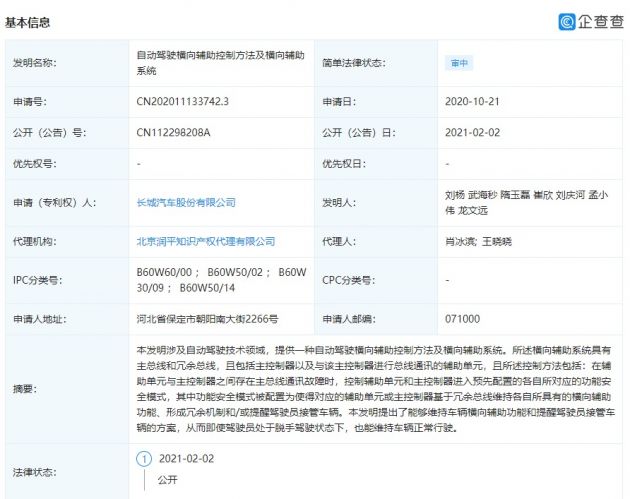
Task: Click the 发明名称 label
Action: pos(35,63)
